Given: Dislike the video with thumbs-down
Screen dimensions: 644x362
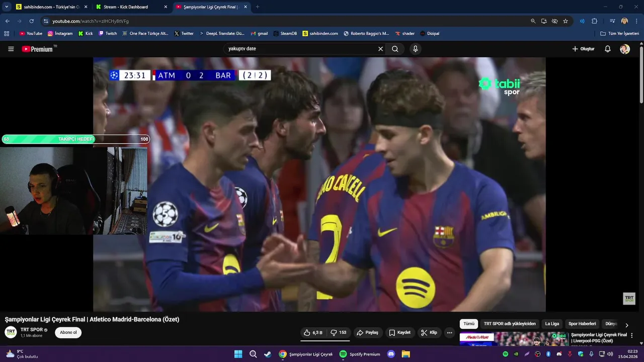Looking at the screenshot, I should click(x=338, y=332).
